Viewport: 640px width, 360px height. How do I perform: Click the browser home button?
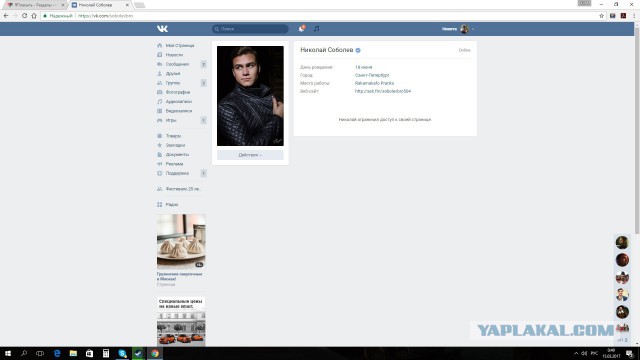click(34, 16)
